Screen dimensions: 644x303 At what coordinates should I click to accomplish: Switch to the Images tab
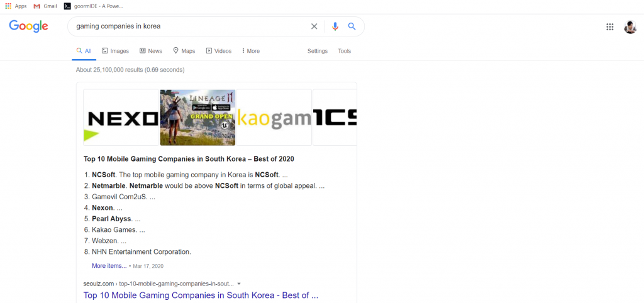(116, 51)
